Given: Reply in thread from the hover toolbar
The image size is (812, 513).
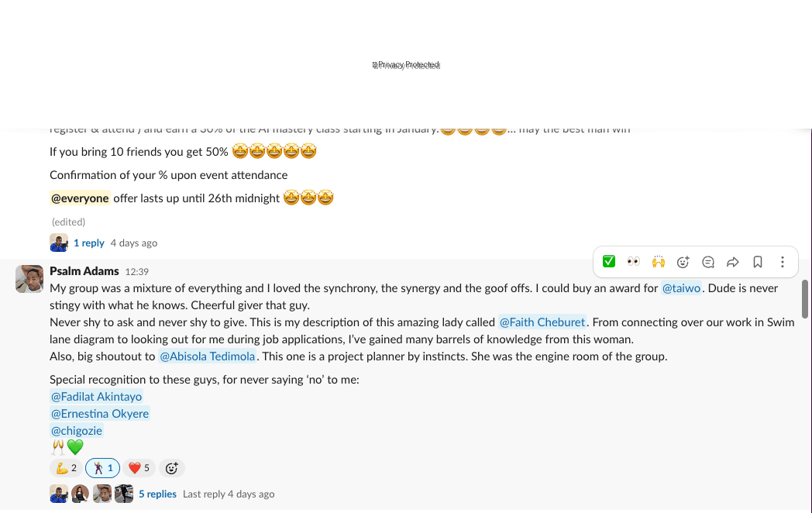Looking at the screenshot, I should 708,262.
